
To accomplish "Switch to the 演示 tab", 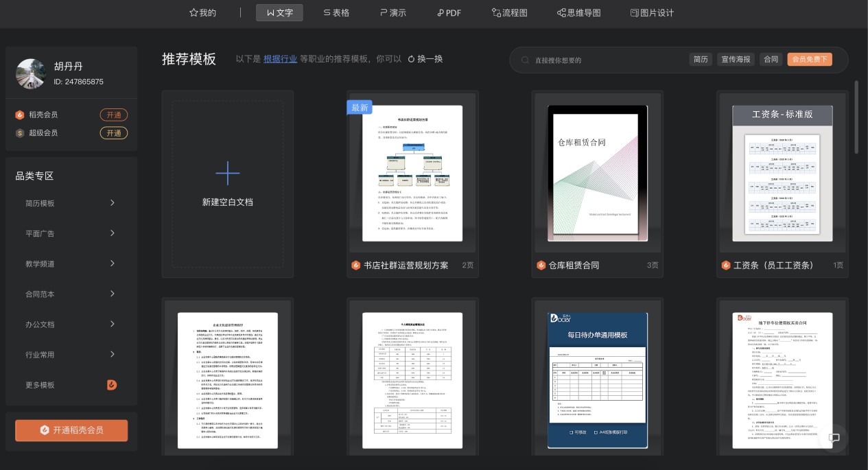I will [392, 12].
